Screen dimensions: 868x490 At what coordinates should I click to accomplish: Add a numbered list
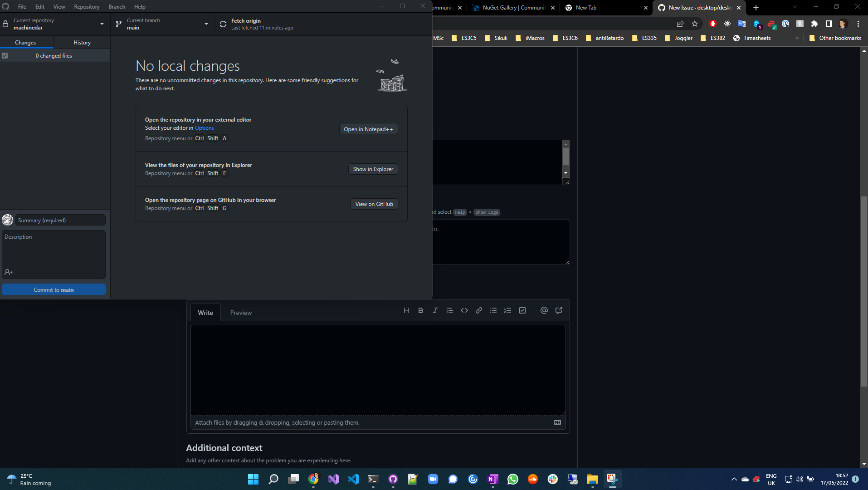tap(507, 310)
